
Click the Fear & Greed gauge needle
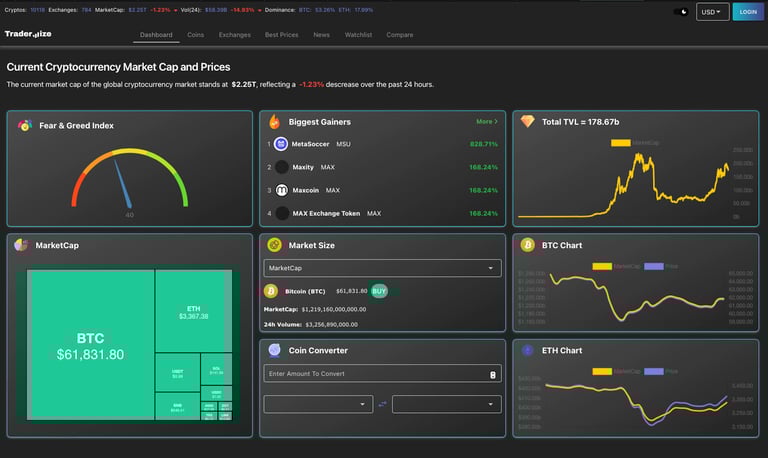pyautogui.click(x=123, y=184)
